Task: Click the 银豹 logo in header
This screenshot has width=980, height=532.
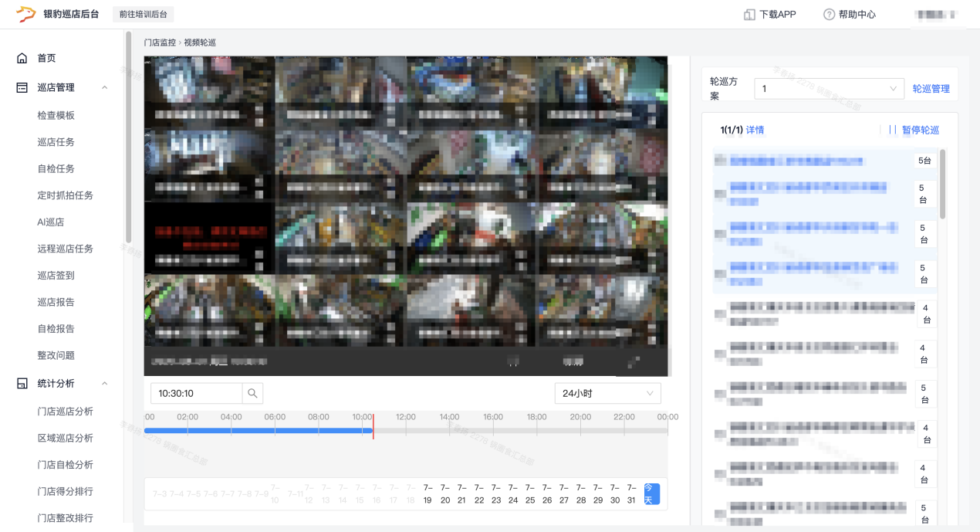Action: point(26,14)
